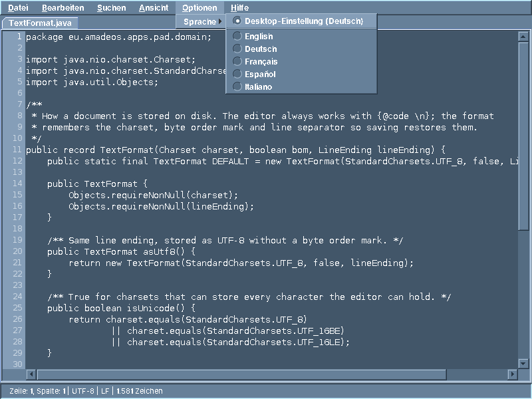Click the 'public boolean isUnicode()' line
The height and width of the screenshot is (399, 532).
(122, 308)
